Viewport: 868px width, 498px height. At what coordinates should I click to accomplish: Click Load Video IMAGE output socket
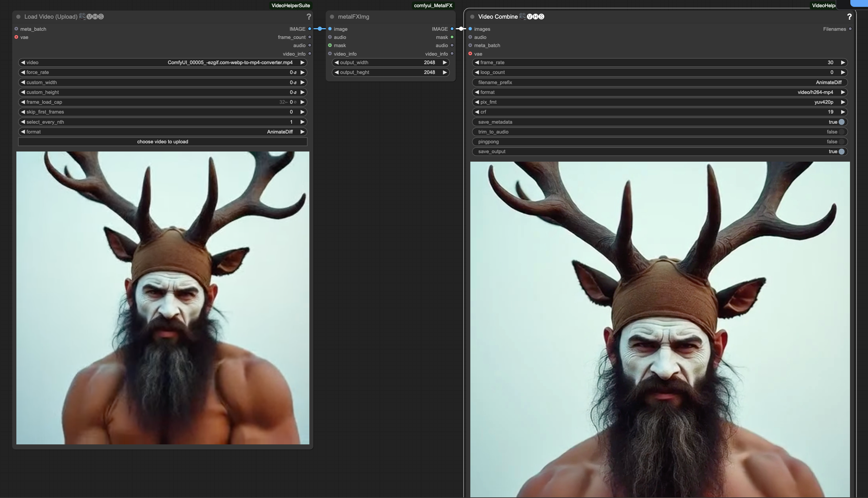pos(310,29)
